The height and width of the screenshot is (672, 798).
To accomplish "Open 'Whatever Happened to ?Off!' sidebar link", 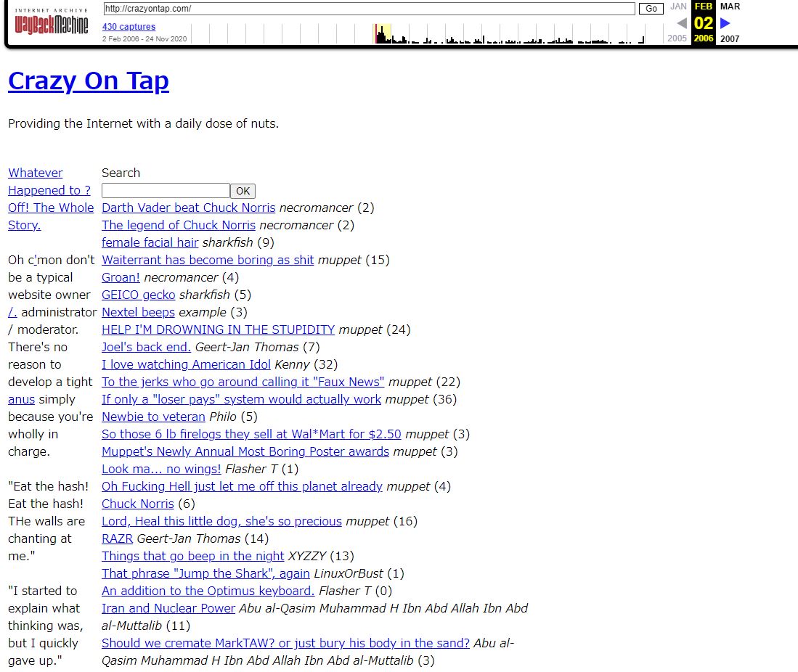I will click(x=49, y=190).
